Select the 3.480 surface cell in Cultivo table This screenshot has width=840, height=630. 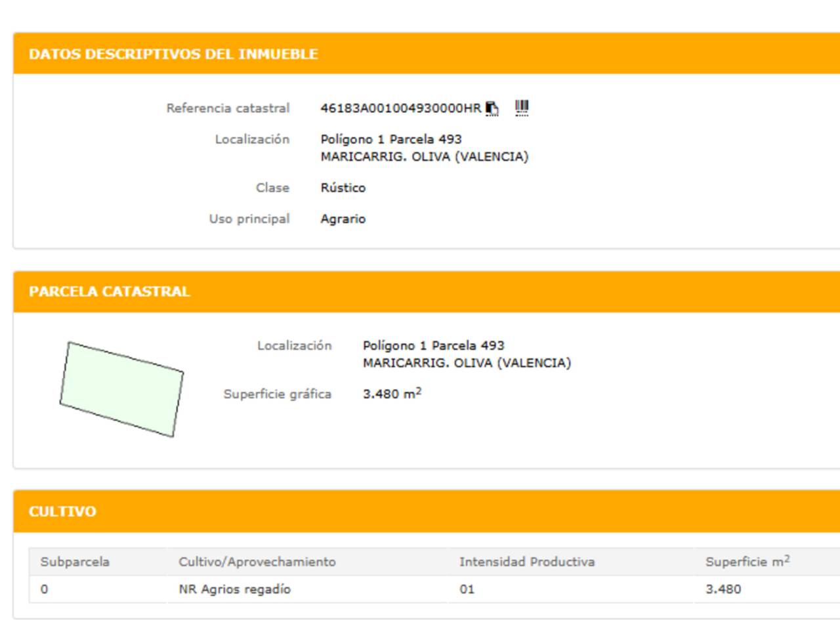[x=723, y=589]
